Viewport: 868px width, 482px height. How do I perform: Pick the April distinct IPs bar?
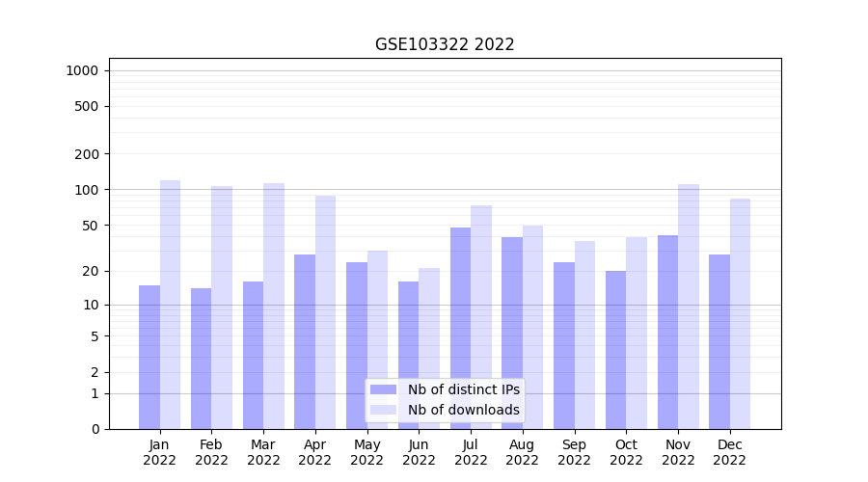tap(305, 341)
